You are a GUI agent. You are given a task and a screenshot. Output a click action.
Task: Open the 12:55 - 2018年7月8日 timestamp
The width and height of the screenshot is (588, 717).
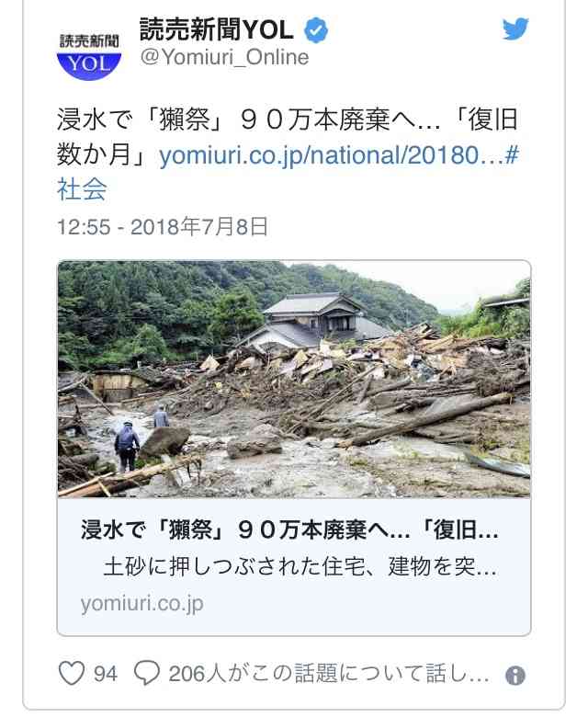[x=163, y=227]
